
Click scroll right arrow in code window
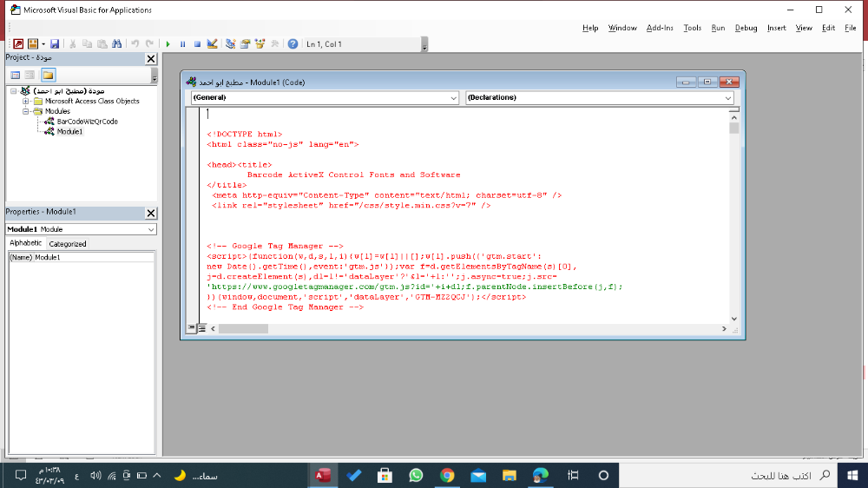[724, 328]
